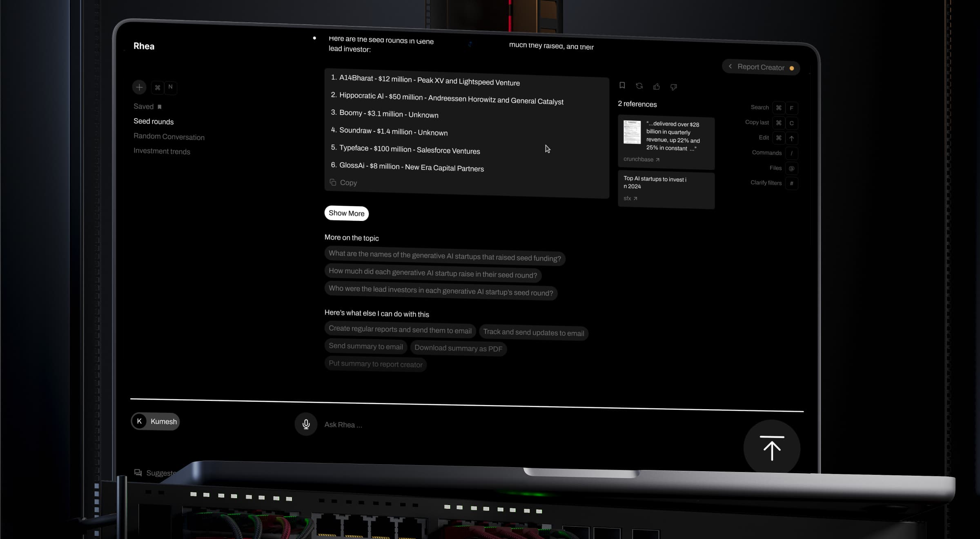
Task: Click the command key badge next to Copy last
Action: tap(779, 123)
